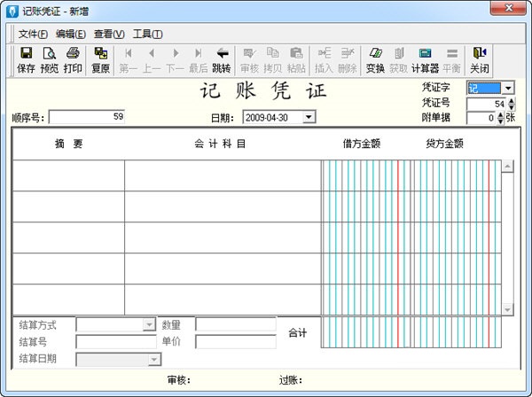Open the 文件(F) menu
This screenshot has height=397, width=532.
33,34
